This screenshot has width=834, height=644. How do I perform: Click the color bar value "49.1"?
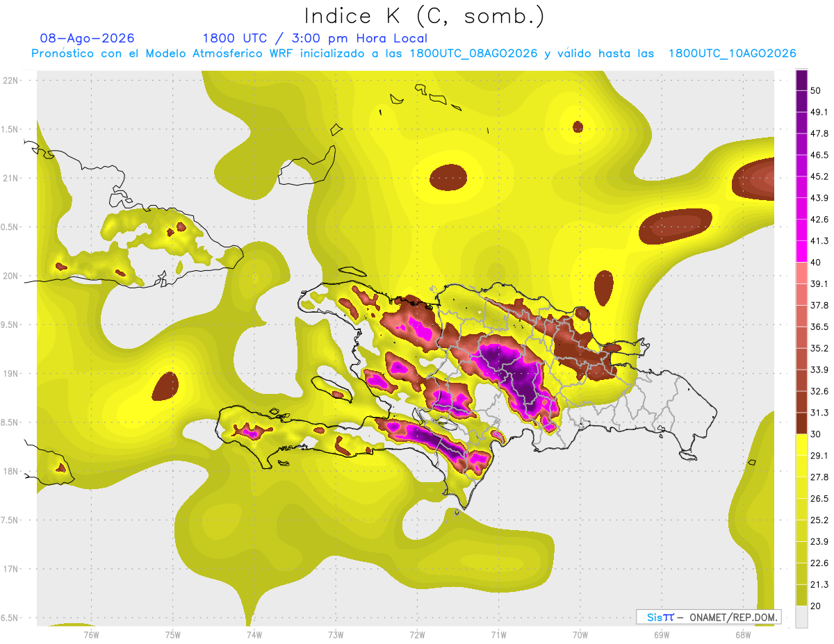819,112
